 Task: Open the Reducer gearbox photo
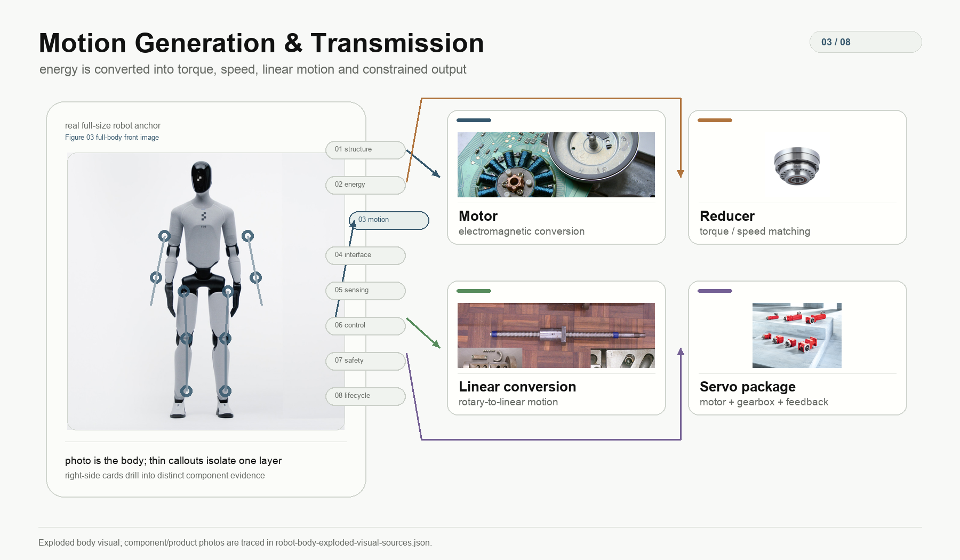(x=797, y=166)
